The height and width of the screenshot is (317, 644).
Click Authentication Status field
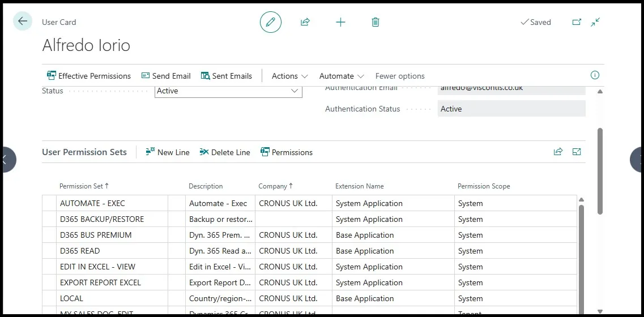click(511, 109)
